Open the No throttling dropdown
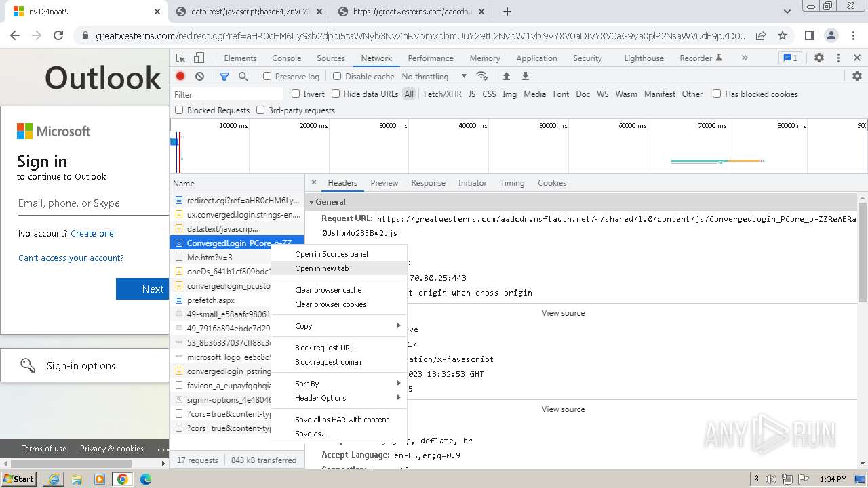The height and width of the screenshot is (488, 868). click(434, 77)
